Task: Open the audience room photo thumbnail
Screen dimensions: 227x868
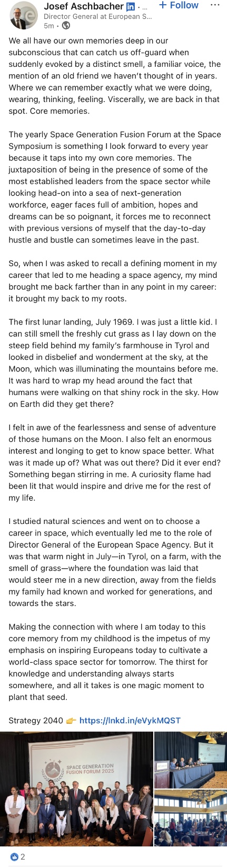Action: pos(191,817)
